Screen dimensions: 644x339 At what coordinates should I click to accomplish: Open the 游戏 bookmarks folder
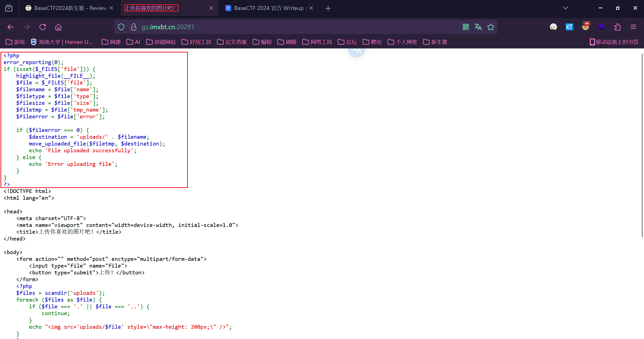tap(15, 42)
